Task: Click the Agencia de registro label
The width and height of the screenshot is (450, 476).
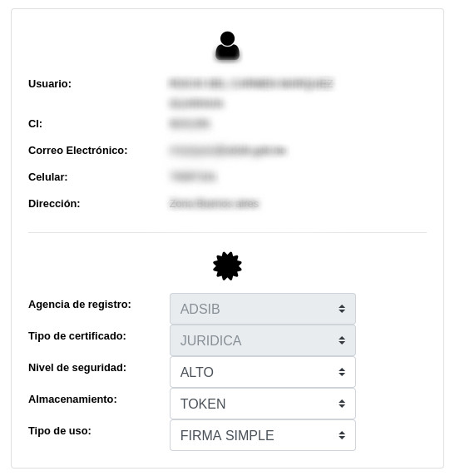Action: [80, 305]
